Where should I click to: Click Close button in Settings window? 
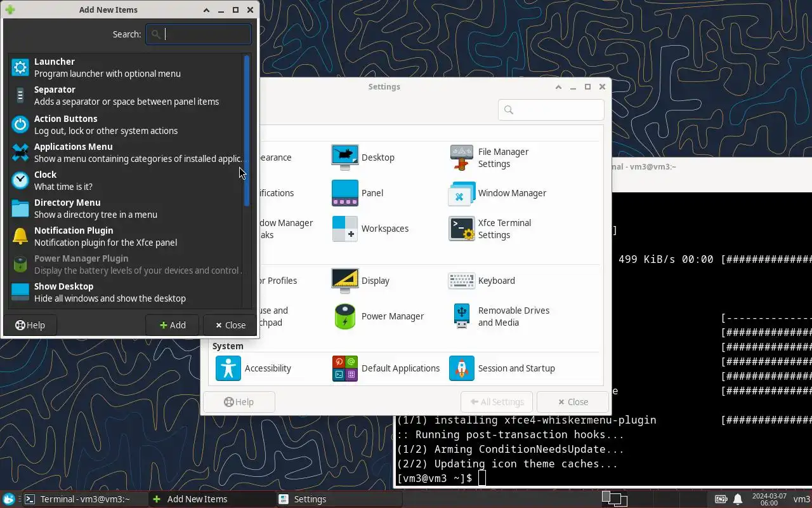tap(572, 402)
